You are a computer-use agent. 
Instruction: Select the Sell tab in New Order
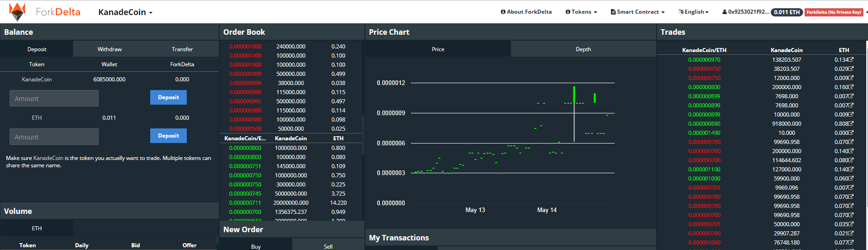tap(328, 246)
